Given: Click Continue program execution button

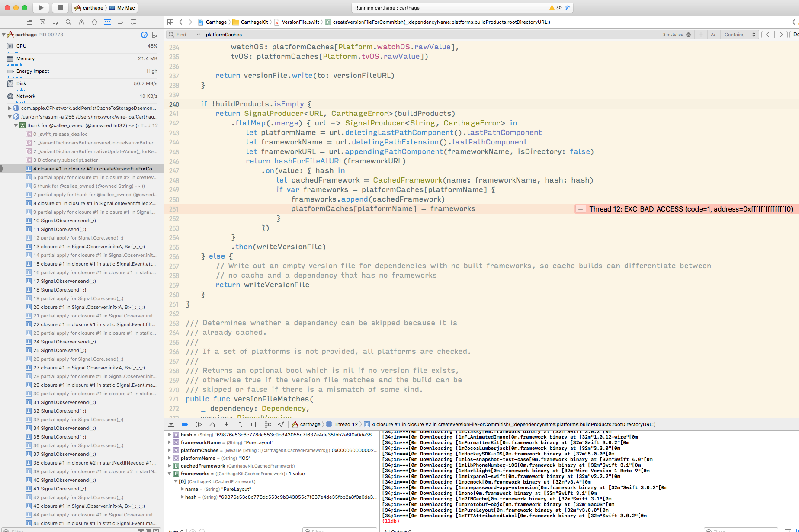Looking at the screenshot, I should 199,424.
